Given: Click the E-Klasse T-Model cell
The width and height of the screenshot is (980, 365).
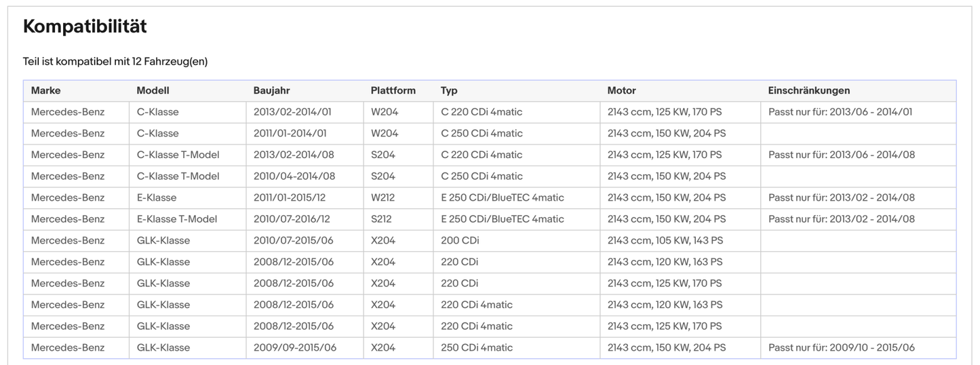Looking at the screenshot, I should coord(177,219).
